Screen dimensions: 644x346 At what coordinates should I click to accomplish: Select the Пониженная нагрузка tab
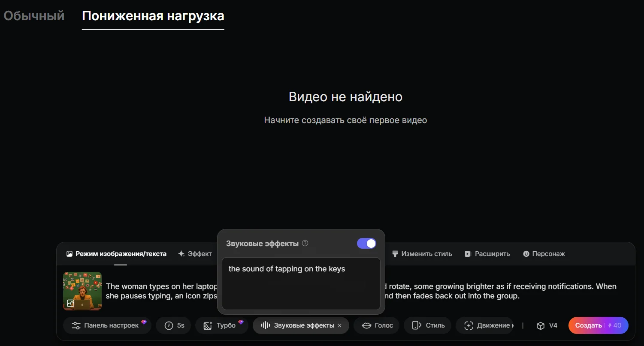pyautogui.click(x=153, y=16)
